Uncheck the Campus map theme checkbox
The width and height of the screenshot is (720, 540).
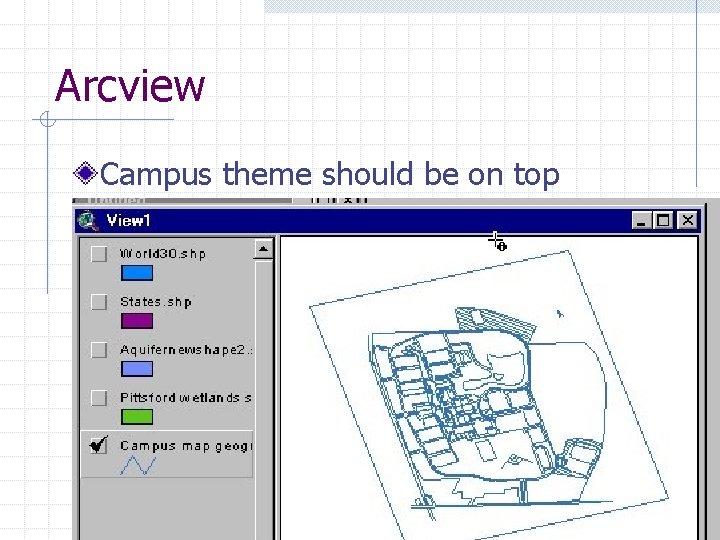coord(99,445)
